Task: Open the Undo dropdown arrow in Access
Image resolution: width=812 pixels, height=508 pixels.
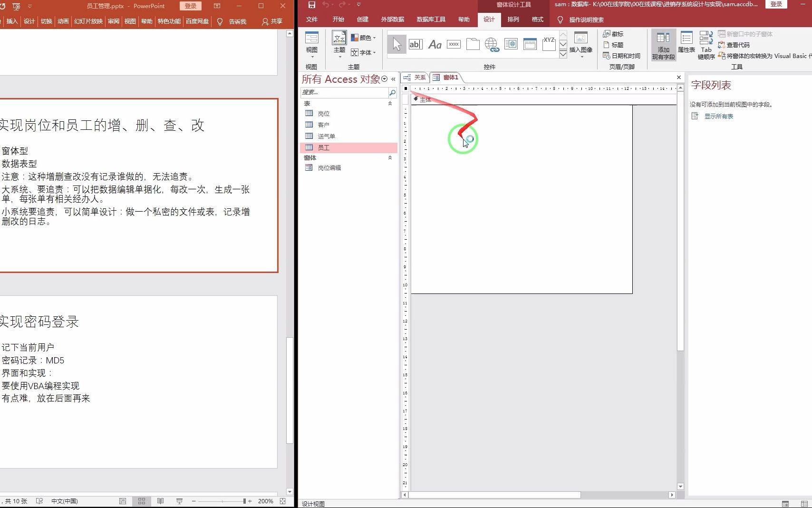Action: click(x=333, y=5)
